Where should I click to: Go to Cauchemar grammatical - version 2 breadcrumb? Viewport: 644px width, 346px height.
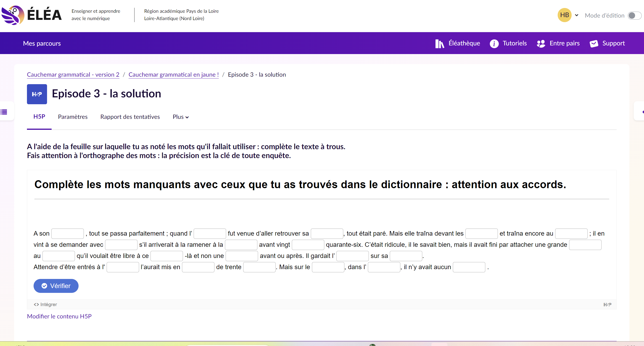coord(73,75)
